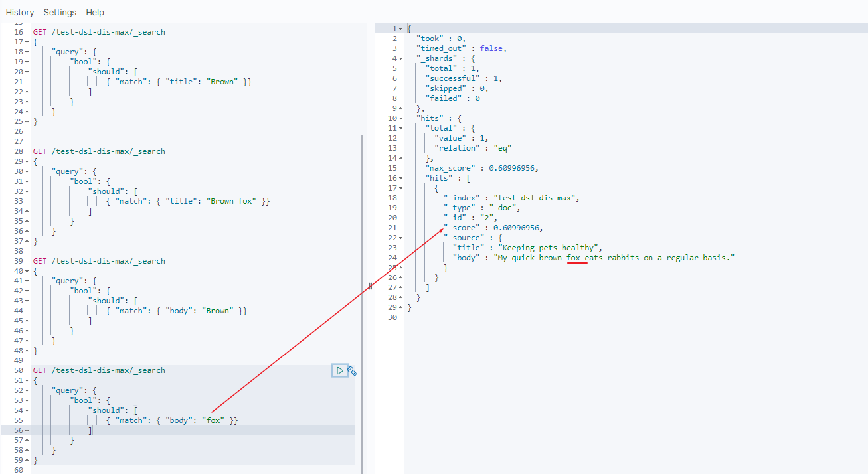Fold the "should" array at editor line 54
The image size is (868, 474).
[26, 410]
